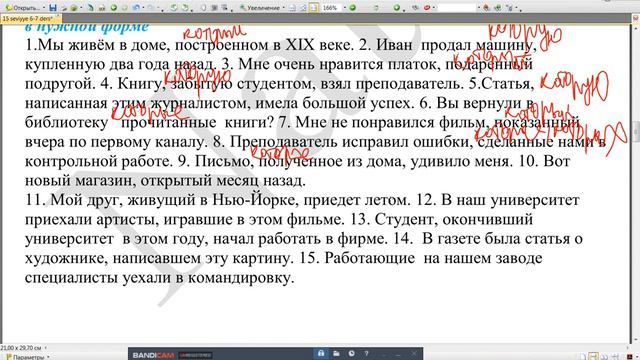The height and width of the screenshot is (360, 640).
Task: Click the orange-brown icon right of the search box
Action: pos(486,8)
